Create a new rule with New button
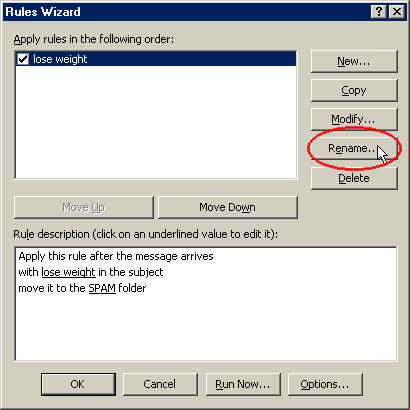Viewport: 410px width, 410px height. [x=354, y=61]
